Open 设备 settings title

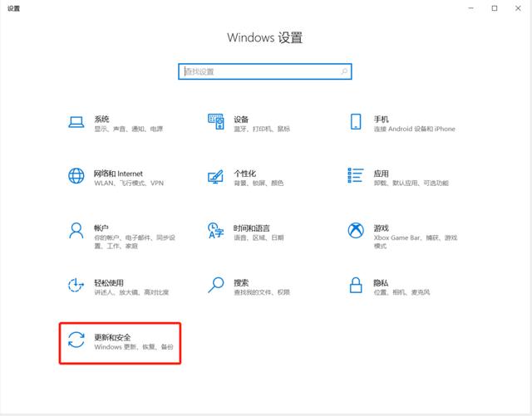(x=241, y=120)
